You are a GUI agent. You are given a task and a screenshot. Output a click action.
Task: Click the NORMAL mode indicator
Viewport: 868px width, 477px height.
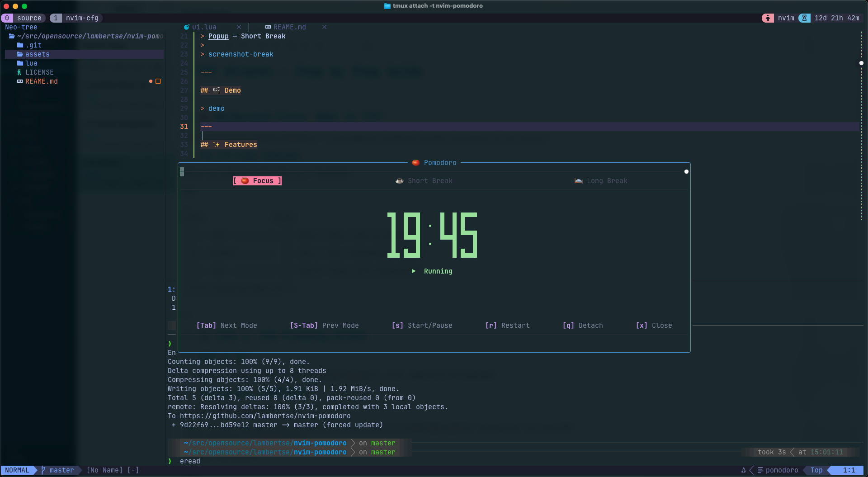(17, 470)
